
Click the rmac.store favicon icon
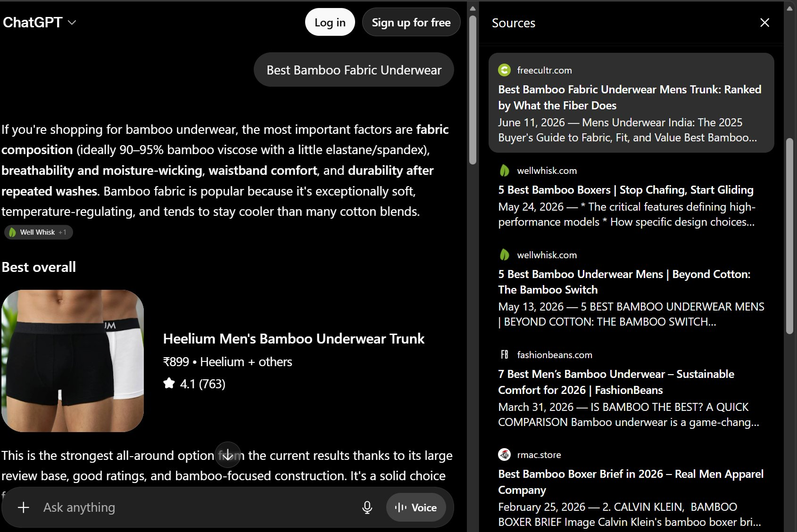point(505,455)
